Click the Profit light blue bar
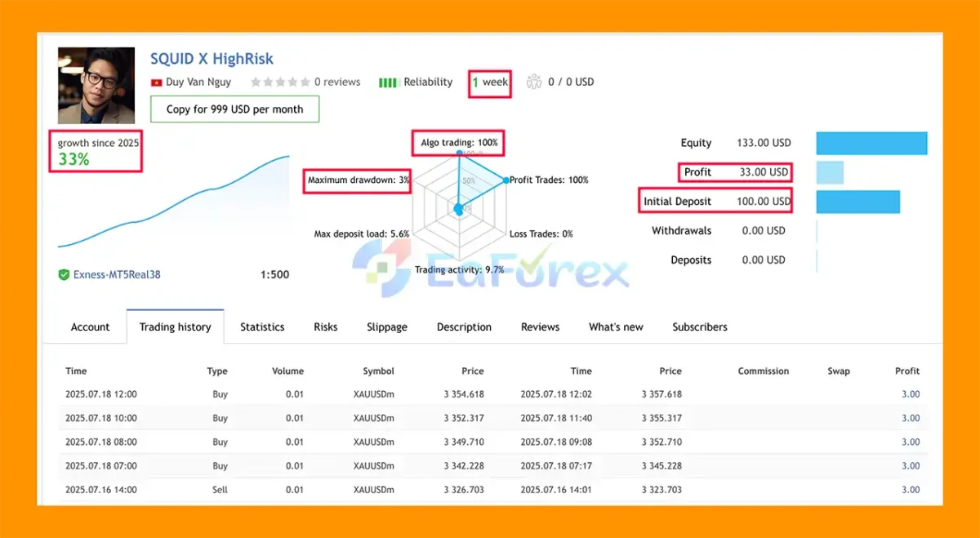Viewport: 980px width, 538px height. (x=830, y=172)
